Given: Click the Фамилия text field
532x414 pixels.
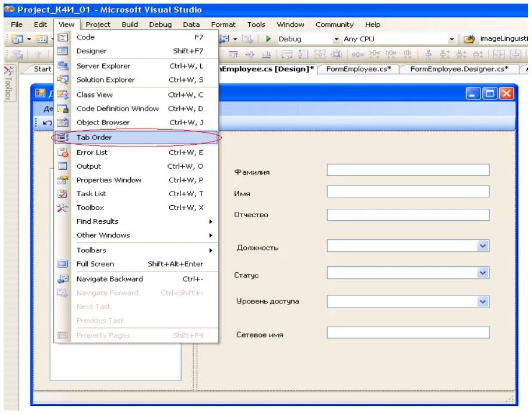Looking at the screenshot, I should click(408, 170).
